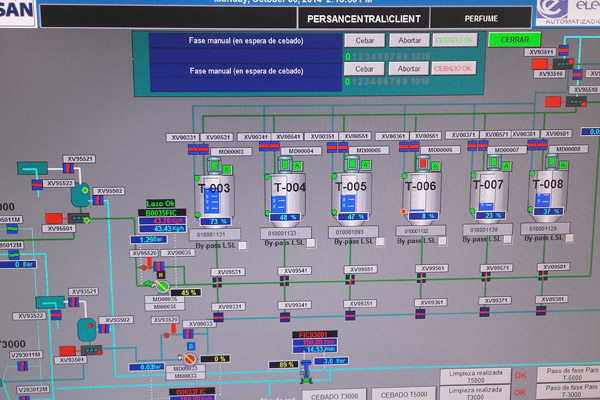This screenshot has width=600, height=400.
Task: Click valve XV09351 icon on the cyan line
Action: tap(350, 315)
